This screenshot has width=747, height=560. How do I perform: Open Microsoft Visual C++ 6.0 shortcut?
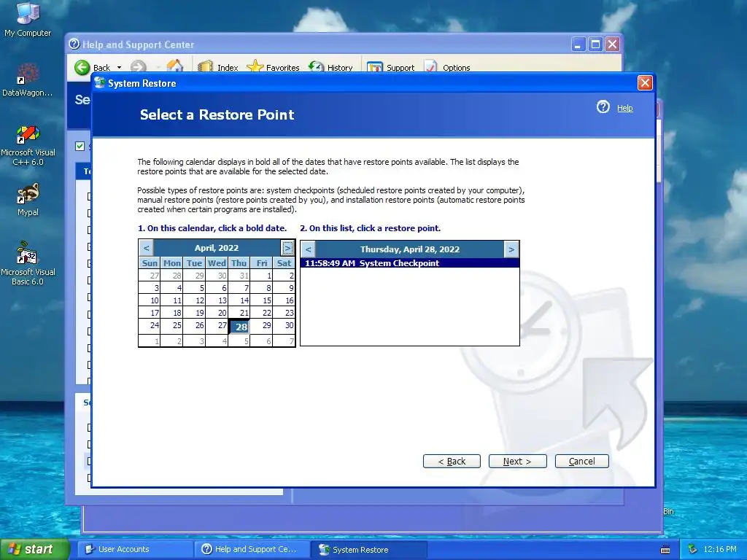coord(28,145)
